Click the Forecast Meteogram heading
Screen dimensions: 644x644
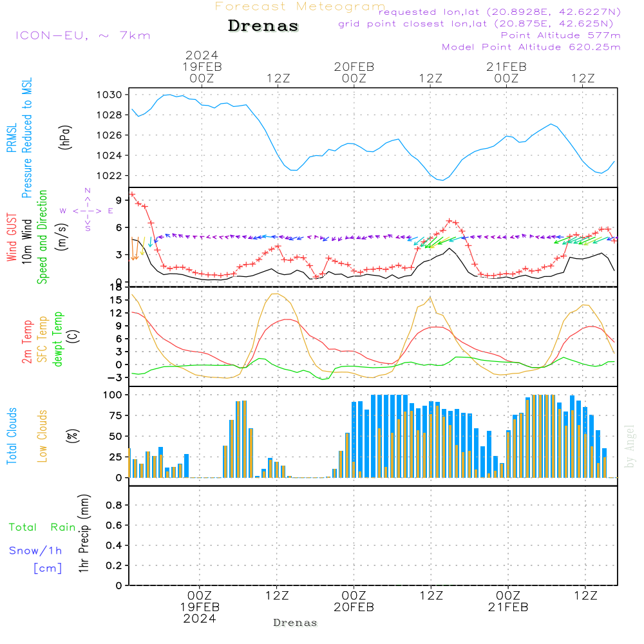(299, 6)
